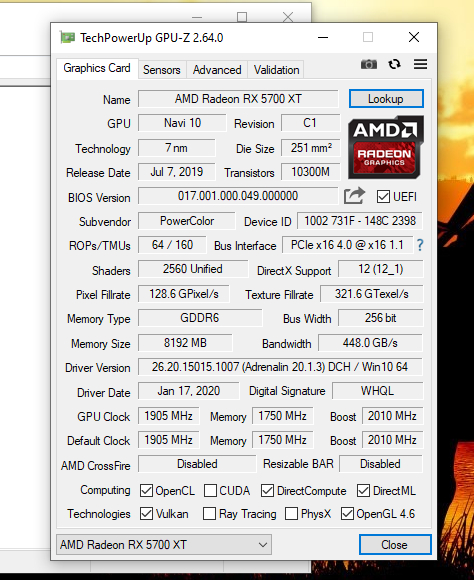Viewport: 474px width, 580px height.
Task: Click the Name field AMD Radeon RX 5700 XT
Action: 238,99
